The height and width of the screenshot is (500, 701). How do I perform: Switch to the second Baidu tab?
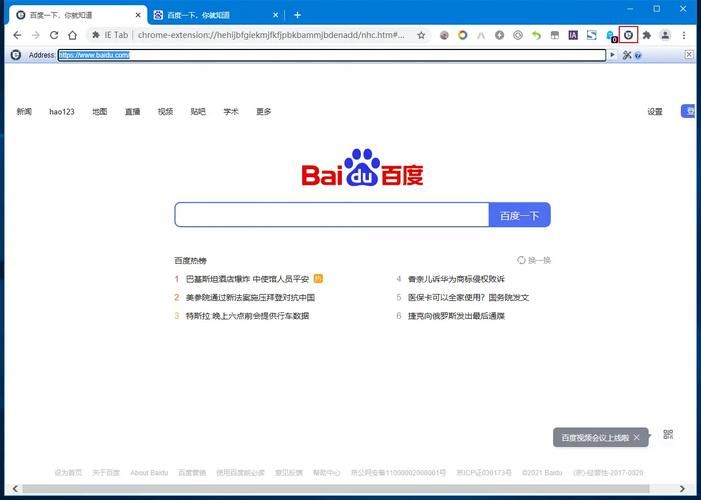pyautogui.click(x=215, y=15)
